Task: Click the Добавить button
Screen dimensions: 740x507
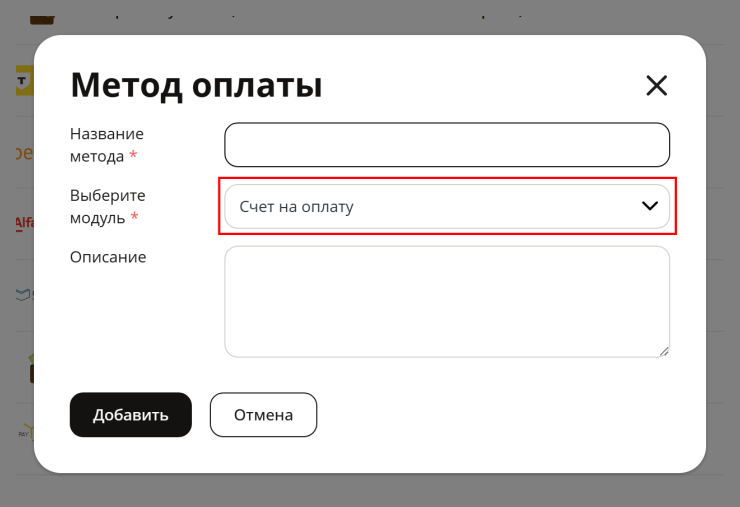Action: click(x=131, y=415)
